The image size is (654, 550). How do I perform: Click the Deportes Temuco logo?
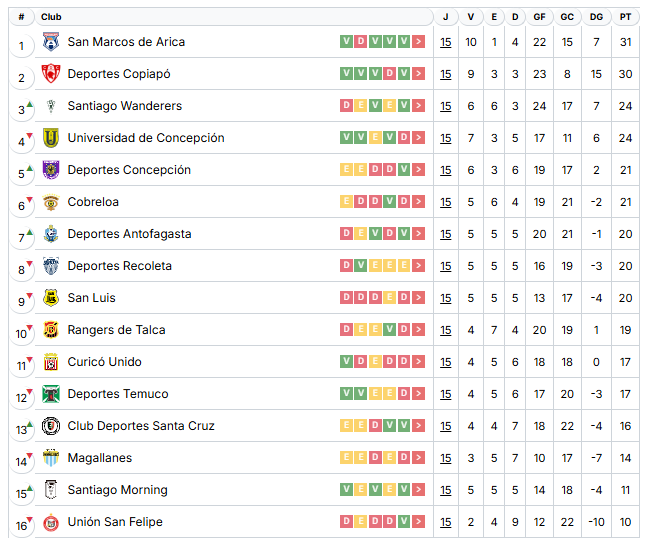pyautogui.click(x=51, y=394)
